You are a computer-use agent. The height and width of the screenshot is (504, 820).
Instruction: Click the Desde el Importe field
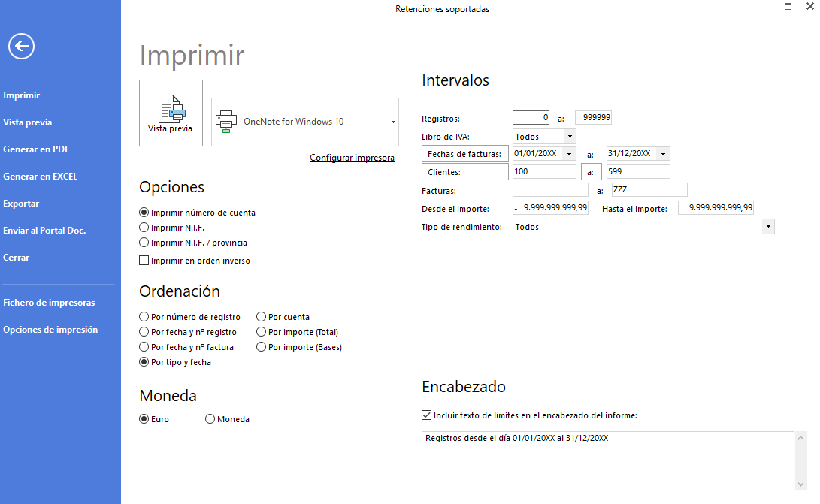(x=550, y=207)
